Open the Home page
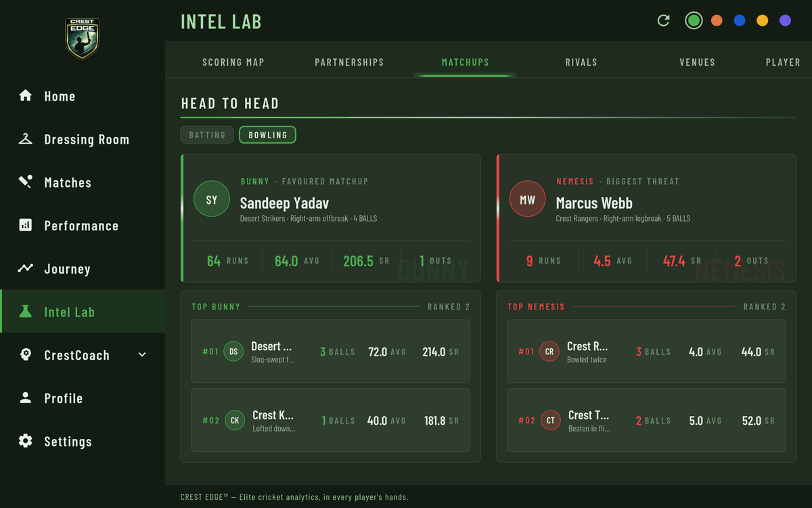 [x=82, y=96]
